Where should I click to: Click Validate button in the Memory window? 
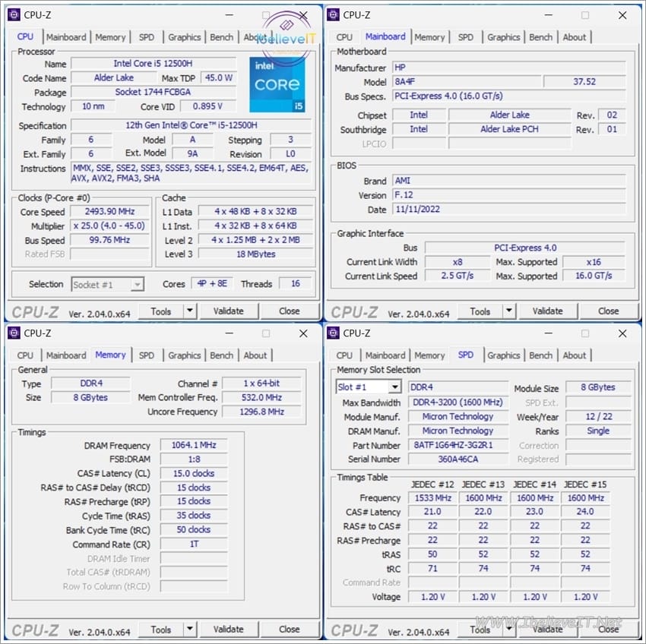(x=229, y=630)
